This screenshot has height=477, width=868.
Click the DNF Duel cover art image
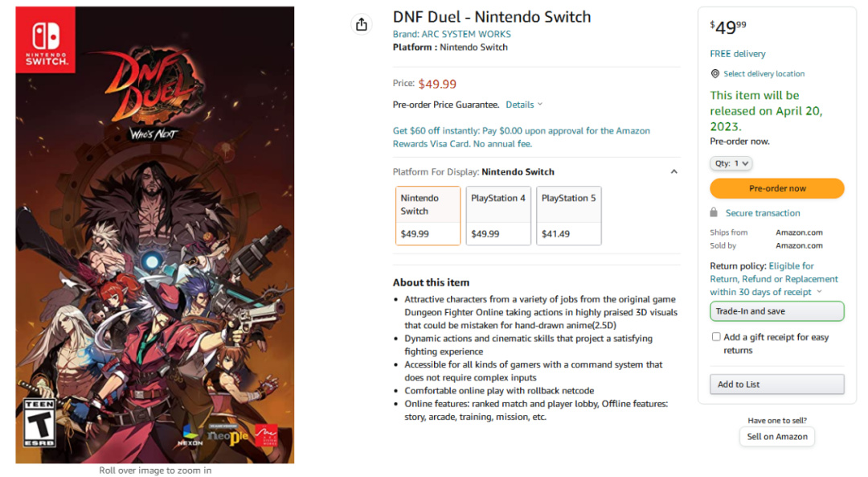click(155, 241)
